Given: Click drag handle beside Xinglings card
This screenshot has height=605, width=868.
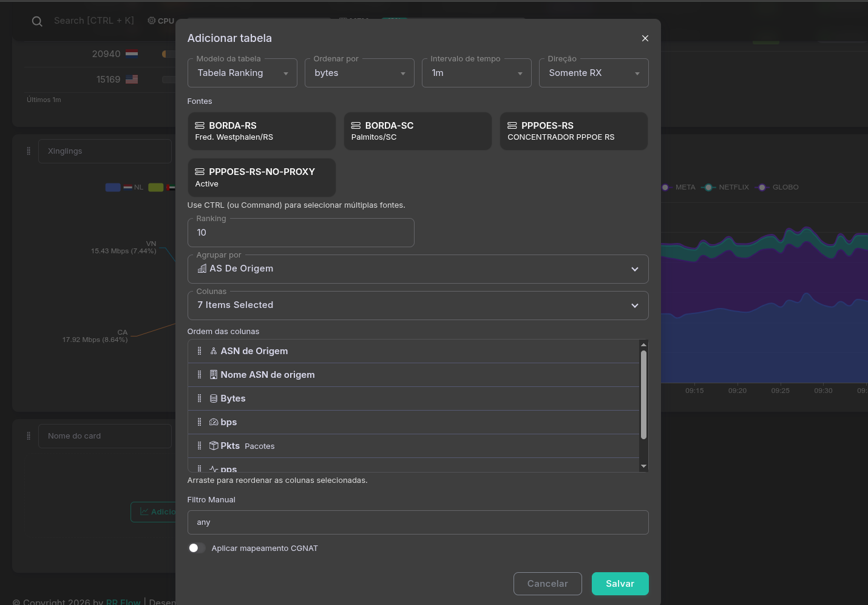Looking at the screenshot, I should tap(29, 151).
